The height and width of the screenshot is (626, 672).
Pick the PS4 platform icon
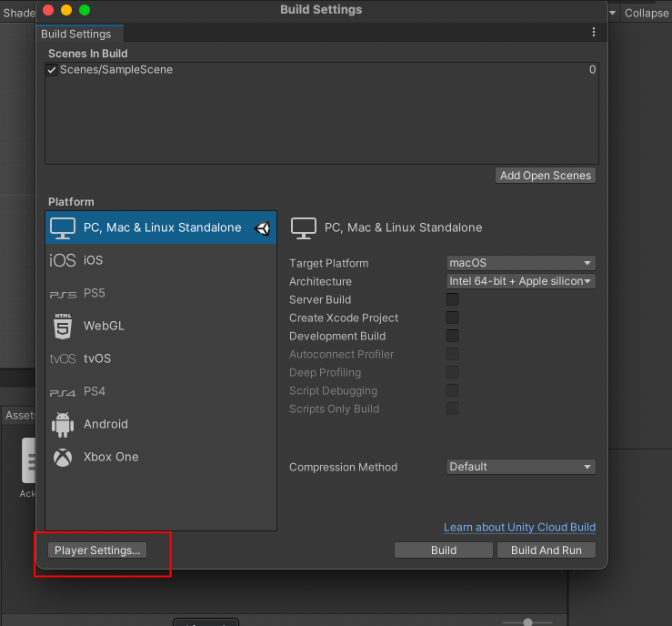click(x=63, y=391)
